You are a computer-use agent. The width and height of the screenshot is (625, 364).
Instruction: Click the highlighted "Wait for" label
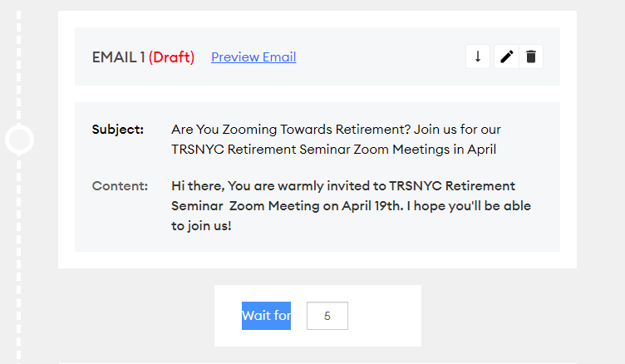click(266, 316)
